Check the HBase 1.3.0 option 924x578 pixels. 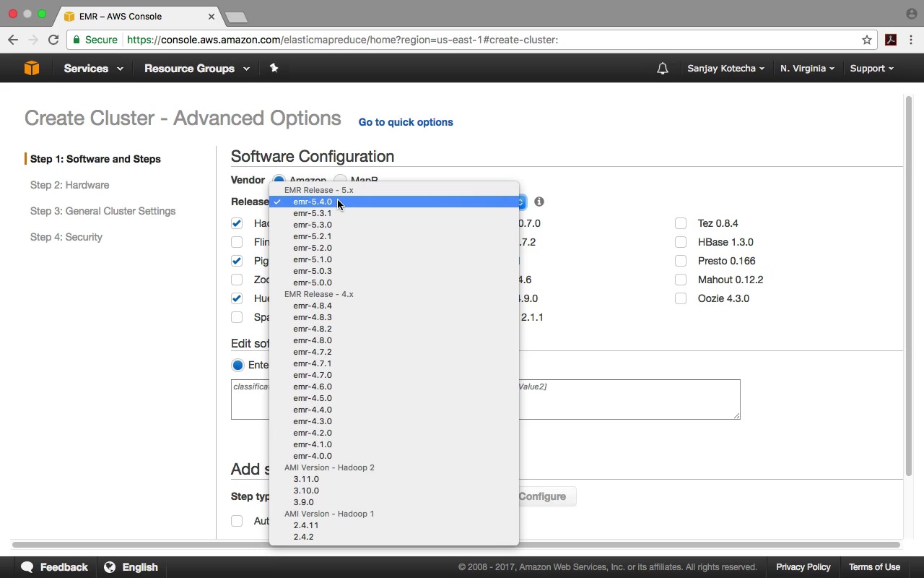[681, 242]
